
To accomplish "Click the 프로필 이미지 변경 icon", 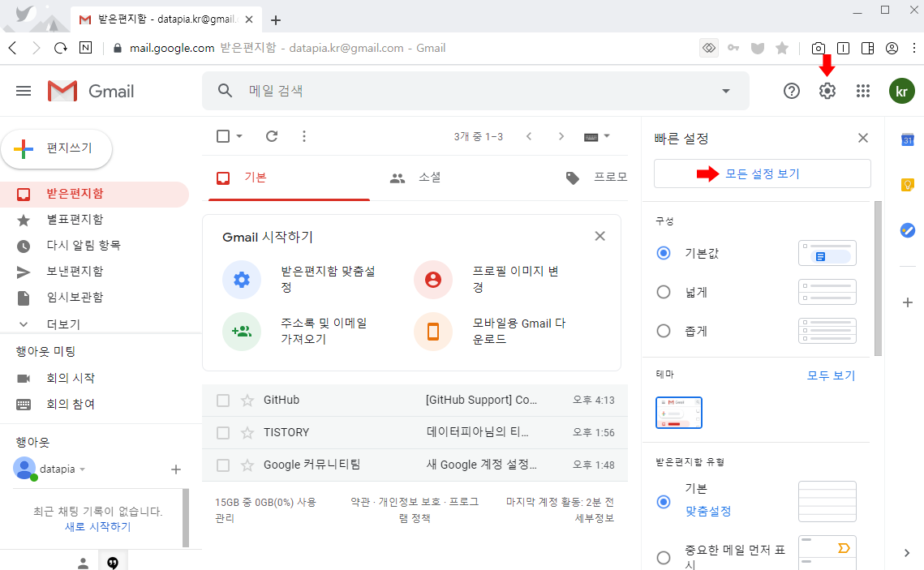I will pyautogui.click(x=433, y=279).
